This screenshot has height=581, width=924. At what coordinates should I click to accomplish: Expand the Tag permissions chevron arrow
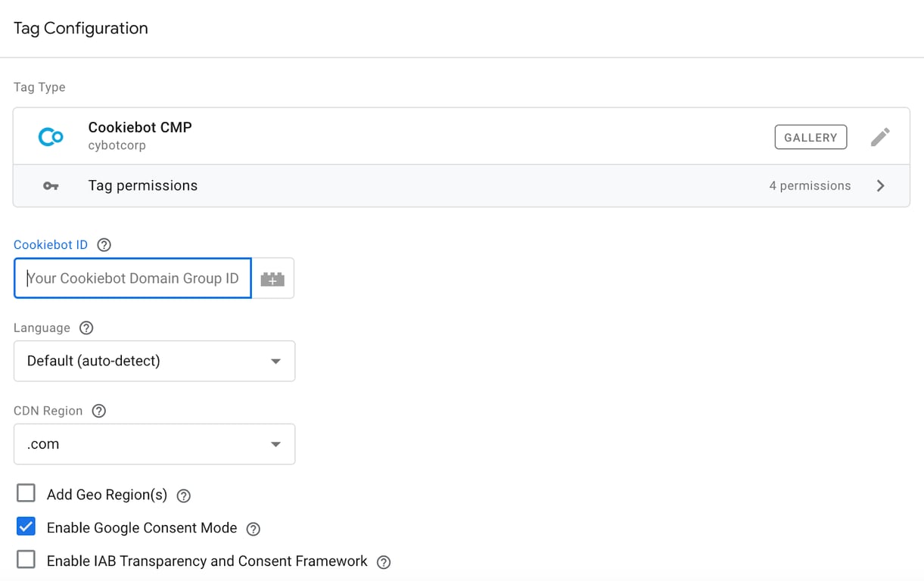880,186
